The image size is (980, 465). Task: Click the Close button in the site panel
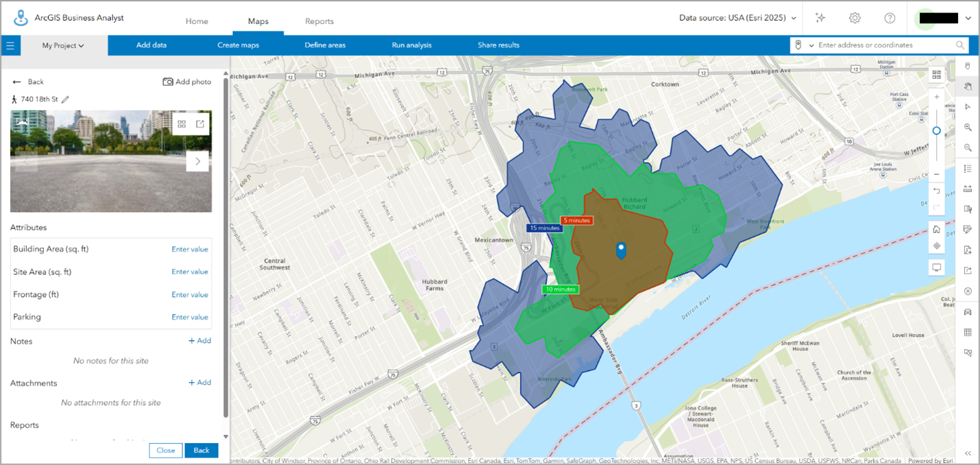coord(165,451)
